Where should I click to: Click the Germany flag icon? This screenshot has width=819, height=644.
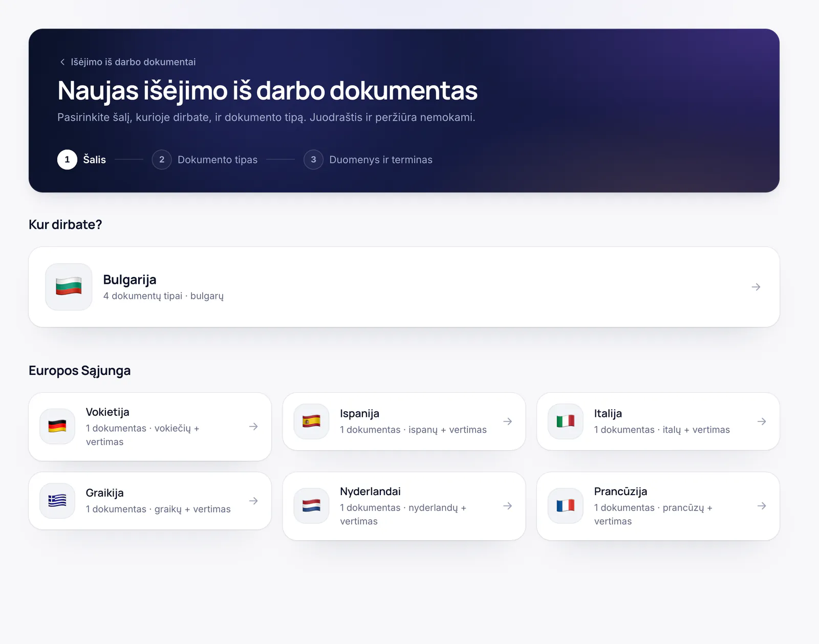point(57,427)
